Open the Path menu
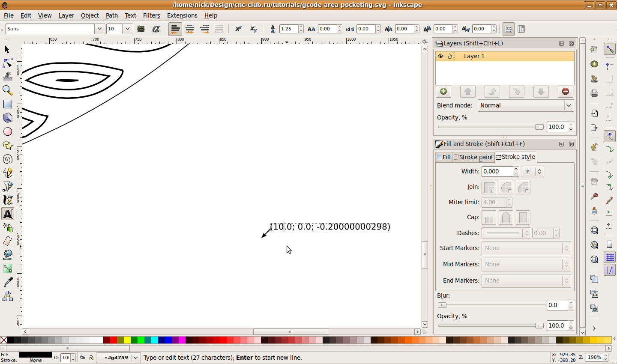 (x=112, y=15)
